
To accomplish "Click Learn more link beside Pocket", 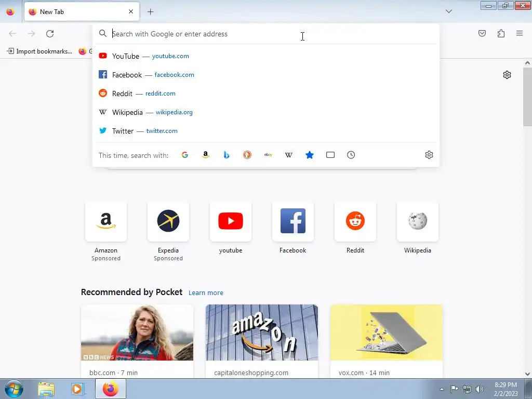I will 206,293.
